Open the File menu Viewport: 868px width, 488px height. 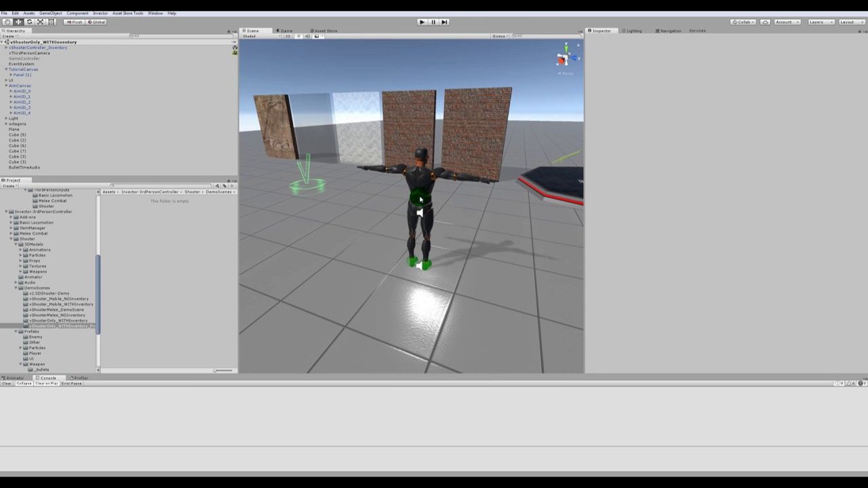point(4,13)
